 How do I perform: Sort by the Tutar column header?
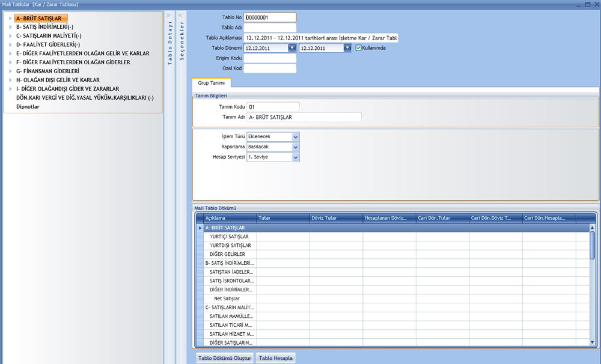[x=283, y=218]
